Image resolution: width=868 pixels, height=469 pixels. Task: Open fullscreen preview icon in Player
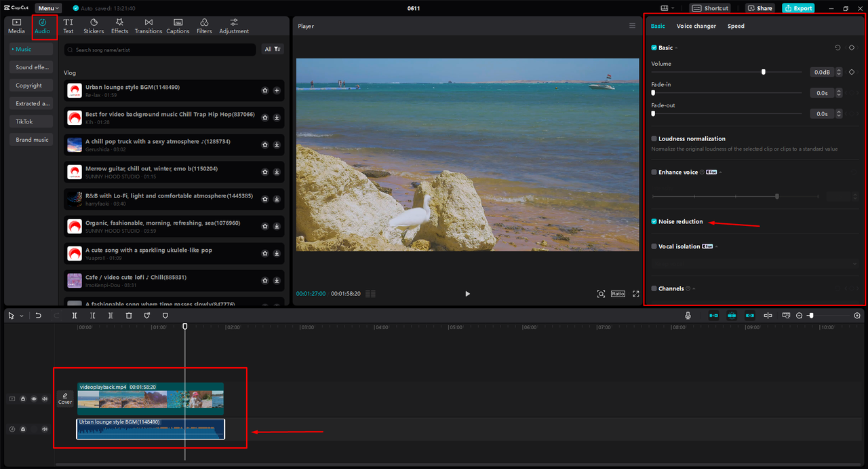pos(636,294)
